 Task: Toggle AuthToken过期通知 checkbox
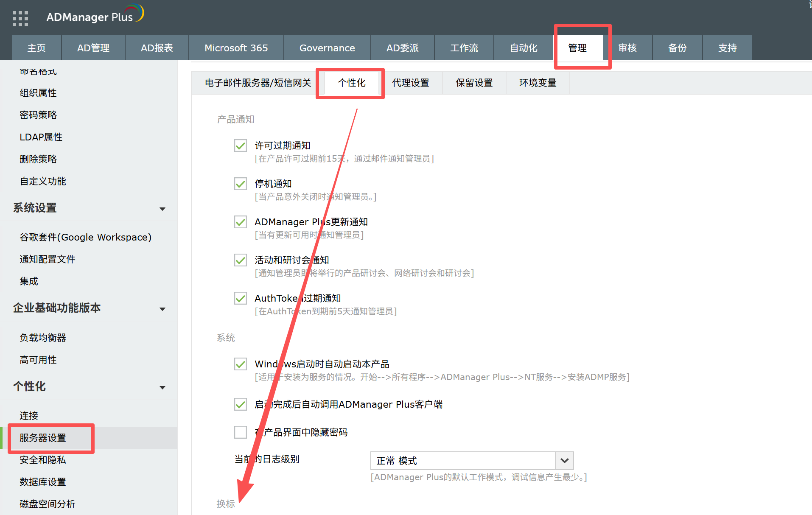(x=241, y=298)
